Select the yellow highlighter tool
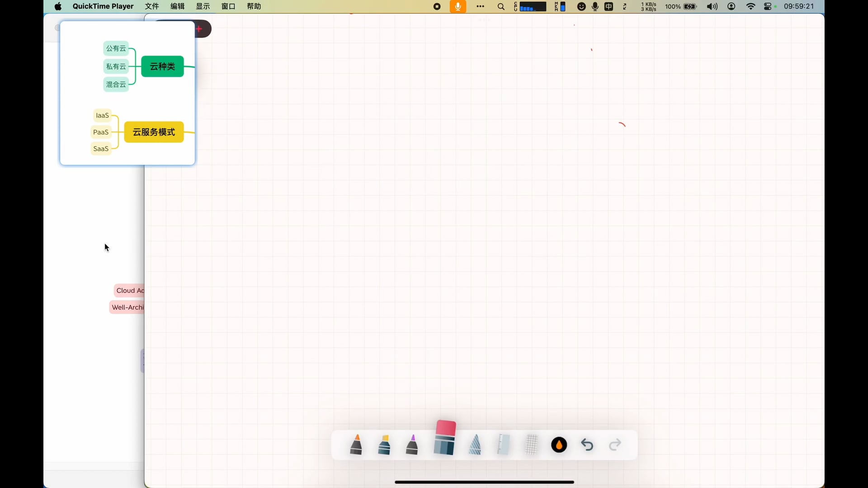 tap(384, 445)
